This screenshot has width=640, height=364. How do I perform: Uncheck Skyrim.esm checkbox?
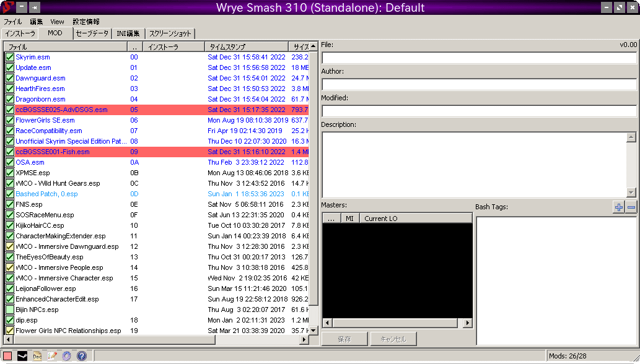pos(10,57)
